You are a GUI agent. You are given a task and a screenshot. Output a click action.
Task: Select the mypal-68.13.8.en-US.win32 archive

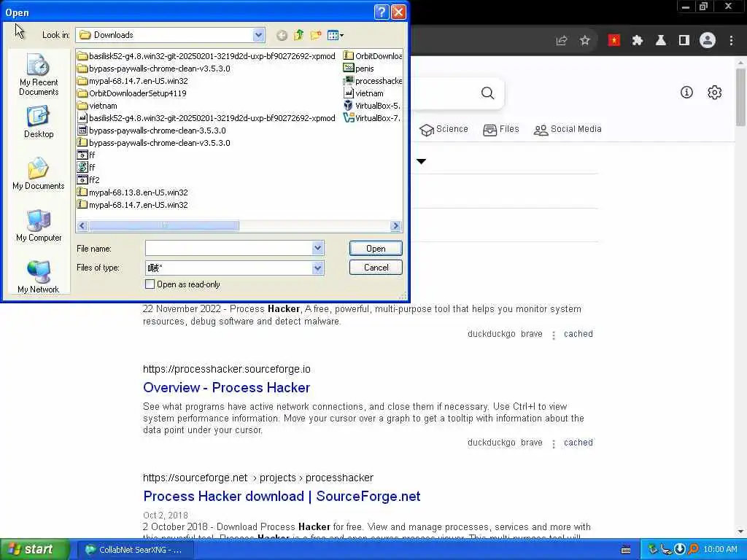[x=133, y=192]
